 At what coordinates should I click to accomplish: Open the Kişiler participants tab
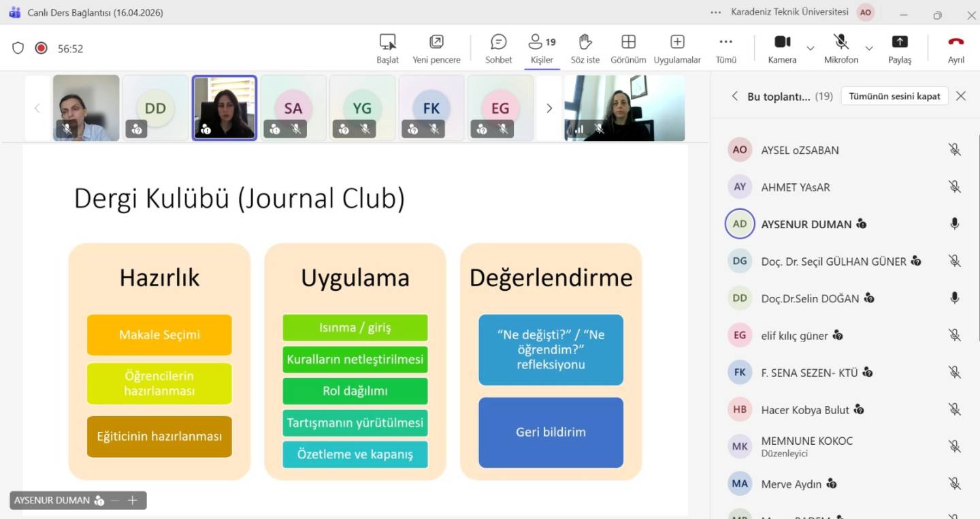click(542, 43)
